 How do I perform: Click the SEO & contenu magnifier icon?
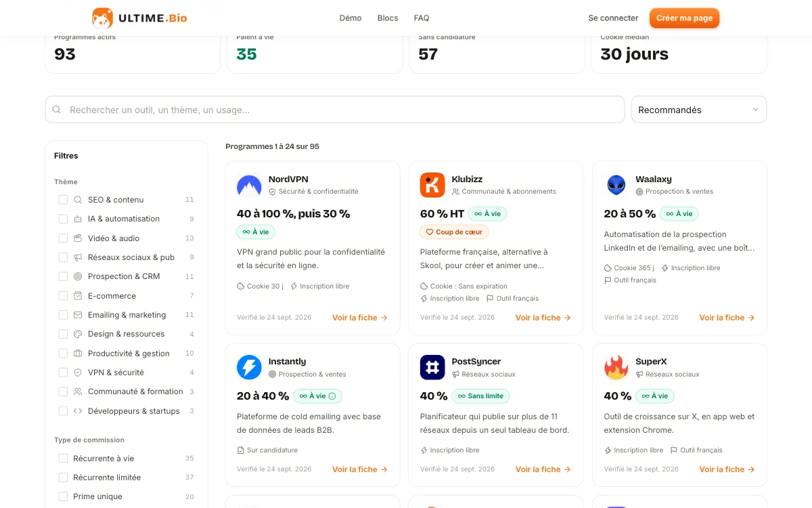(x=78, y=200)
